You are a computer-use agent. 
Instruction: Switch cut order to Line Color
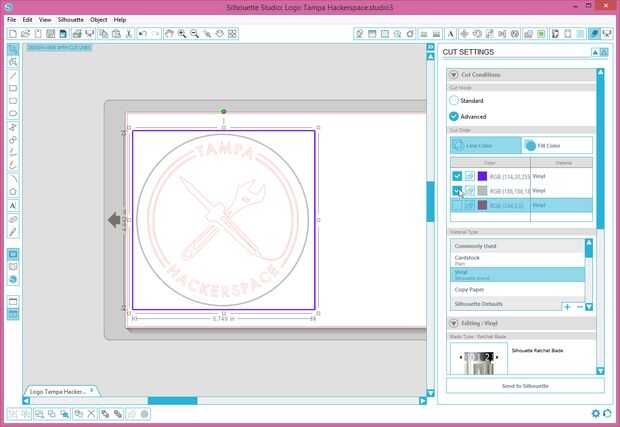click(486, 145)
